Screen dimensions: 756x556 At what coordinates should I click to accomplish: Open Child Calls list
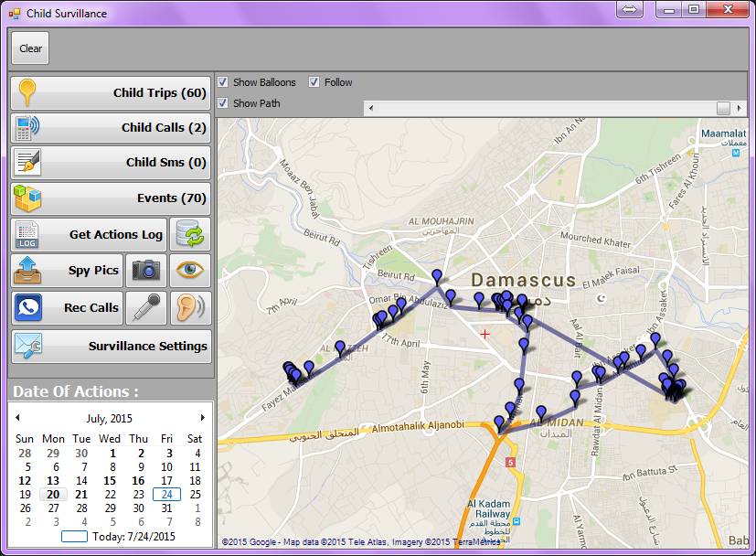coord(111,128)
